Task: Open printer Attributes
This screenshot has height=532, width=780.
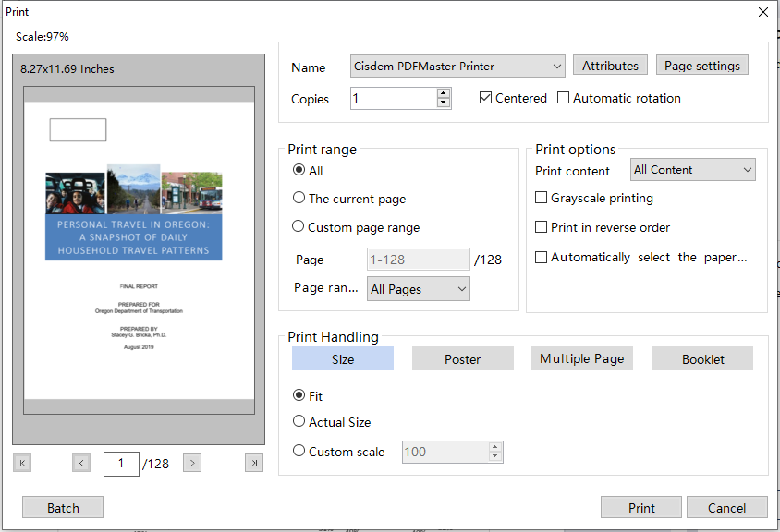Action: click(x=610, y=66)
